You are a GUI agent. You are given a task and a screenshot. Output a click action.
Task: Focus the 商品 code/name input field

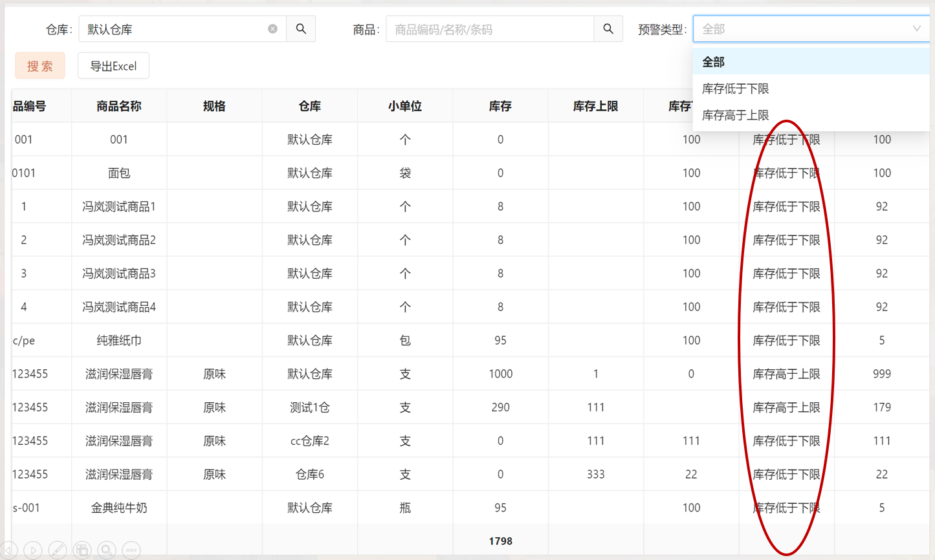[490, 29]
